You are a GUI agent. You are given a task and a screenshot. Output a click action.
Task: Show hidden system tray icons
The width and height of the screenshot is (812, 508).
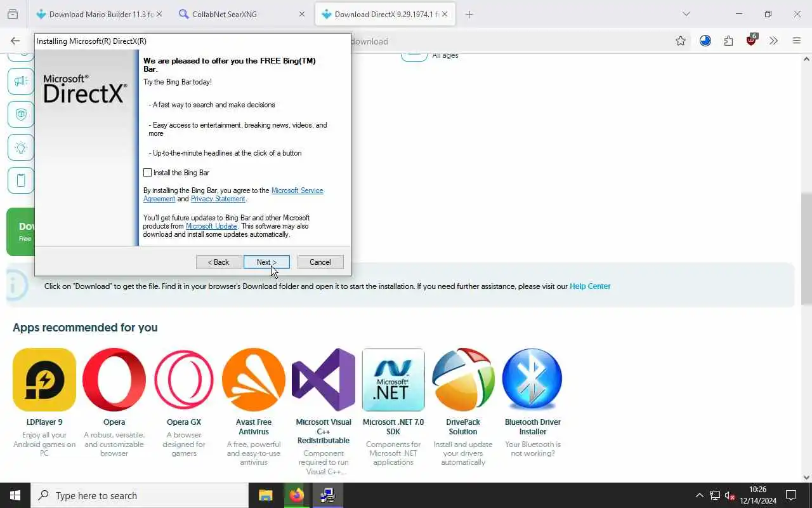coord(699,495)
